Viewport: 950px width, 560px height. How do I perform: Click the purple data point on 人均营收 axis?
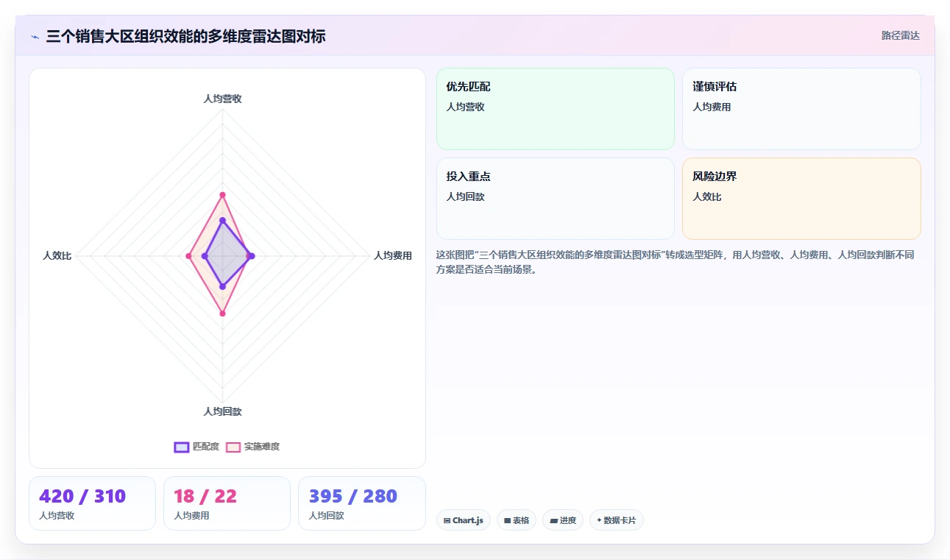point(222,221)
